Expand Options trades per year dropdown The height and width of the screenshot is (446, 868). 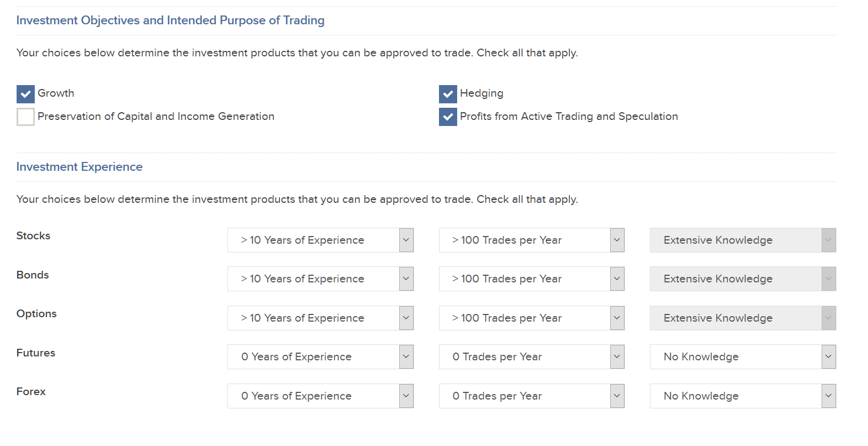pyautogui.click(x=531, y=318)
